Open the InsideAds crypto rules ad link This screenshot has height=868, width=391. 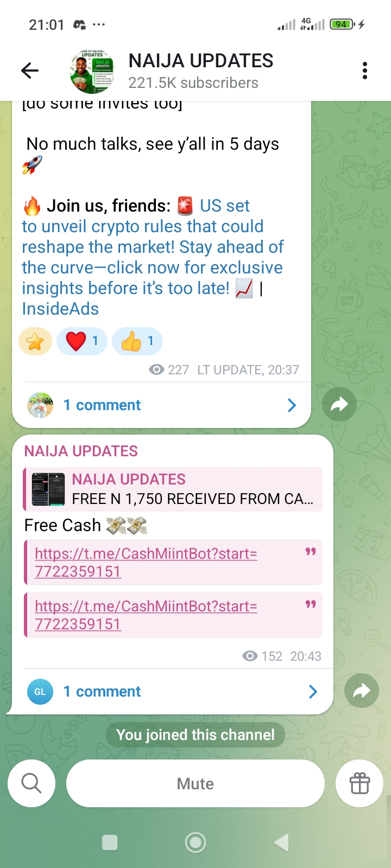pyautogui.click(x=153, y=257)
